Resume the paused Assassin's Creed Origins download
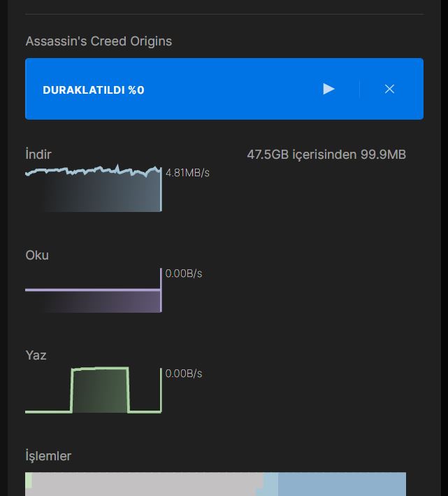Image resolution: width=448 pixels, height=496 pixels. (x=328, y=89)
